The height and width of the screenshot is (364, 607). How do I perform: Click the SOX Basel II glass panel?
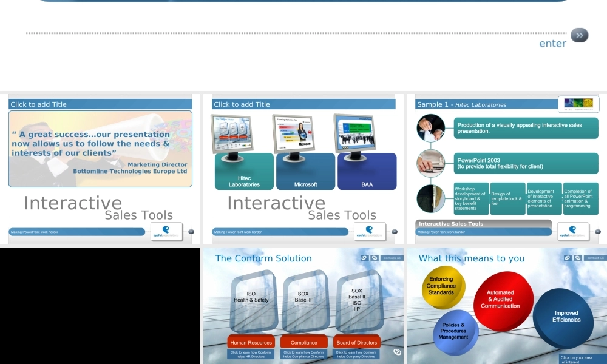[x=303, y=300]
